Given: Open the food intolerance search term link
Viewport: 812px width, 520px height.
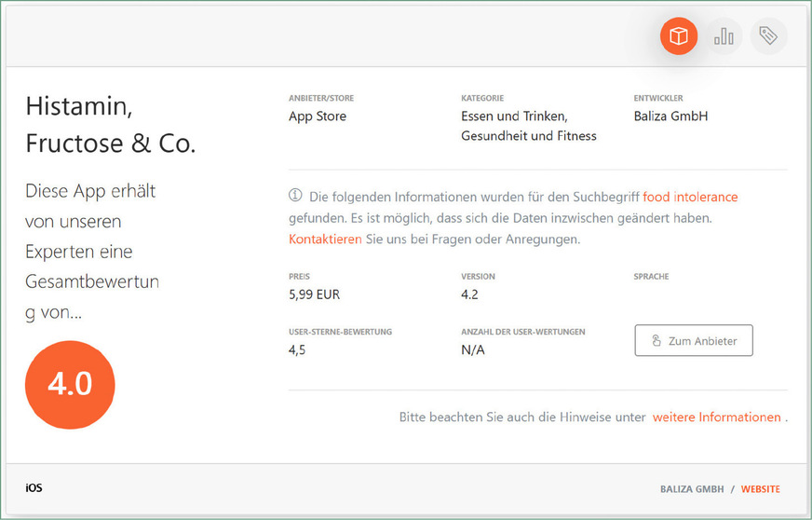Looking at the screenshot, I should click(x=690, y=197).
